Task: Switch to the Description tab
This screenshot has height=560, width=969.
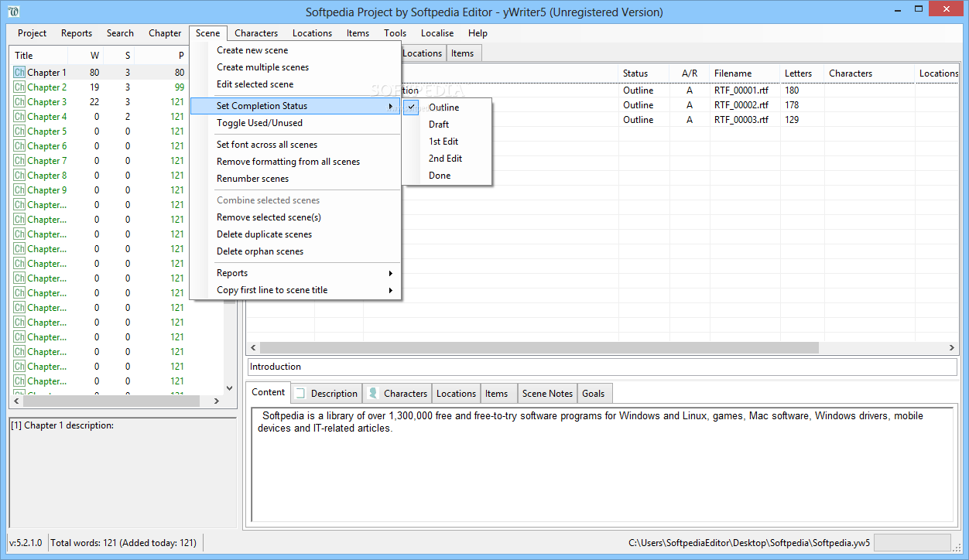Action: tap(327, 394)
